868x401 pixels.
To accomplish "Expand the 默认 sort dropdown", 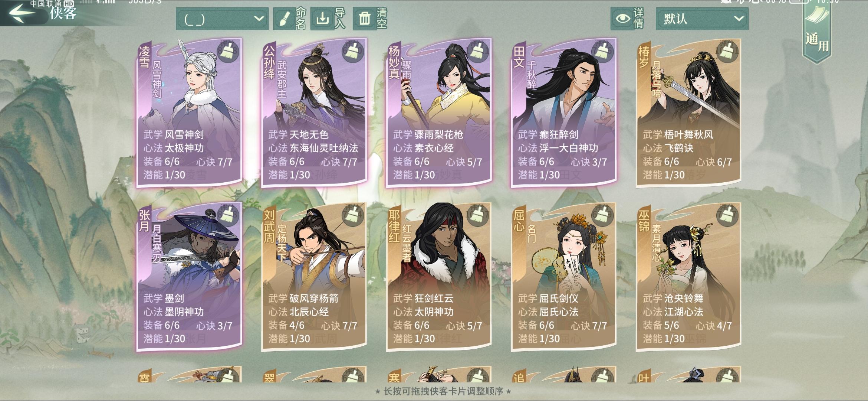I will pyautogui.click(x=702, y=19).
